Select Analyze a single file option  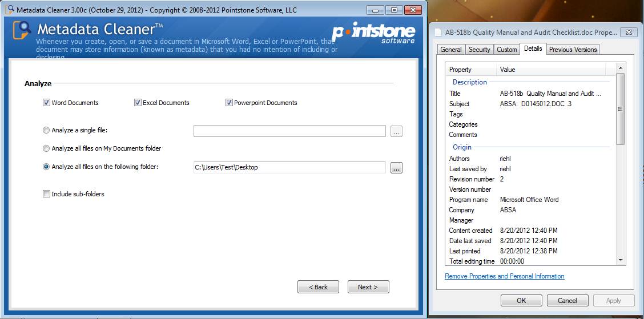point(46,130)
